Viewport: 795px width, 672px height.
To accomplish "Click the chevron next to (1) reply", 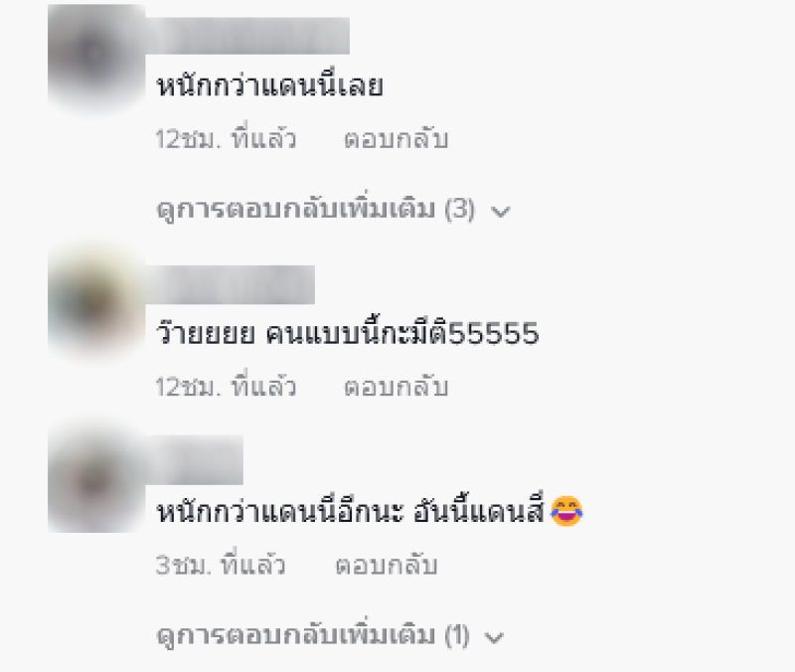I will (494, 637).
